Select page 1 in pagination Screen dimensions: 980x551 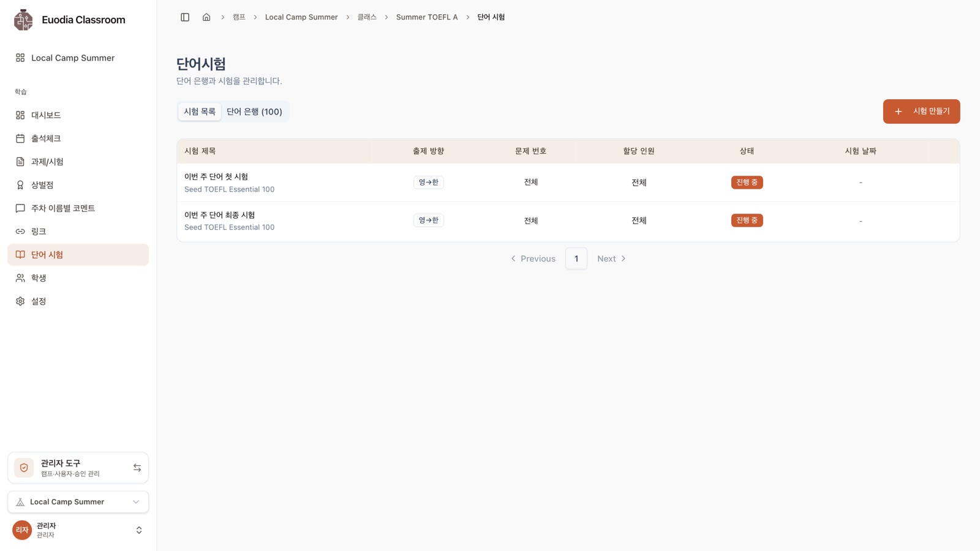point(576,258)
